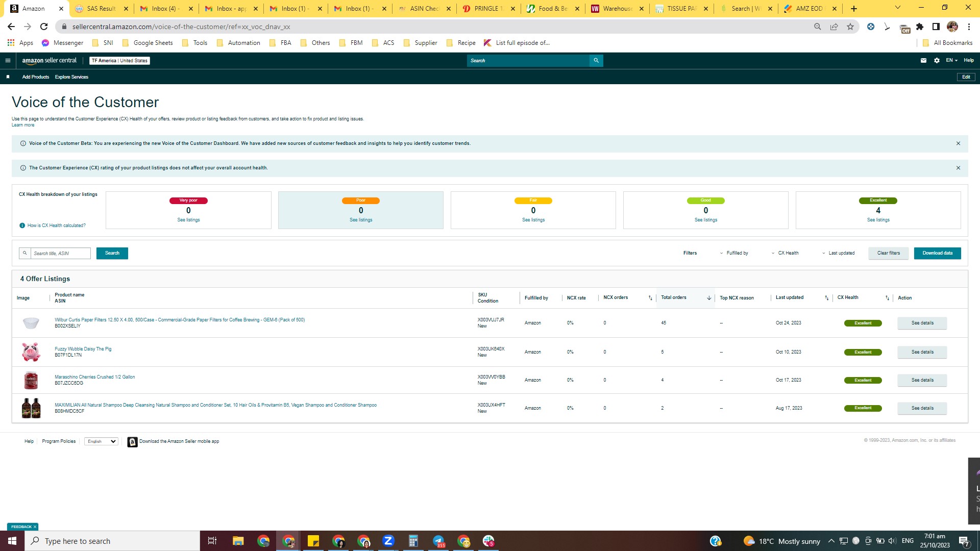Close the FEEDBACK tab widget
This screenshot has width=980, height=551.
[x=35, y=527]
